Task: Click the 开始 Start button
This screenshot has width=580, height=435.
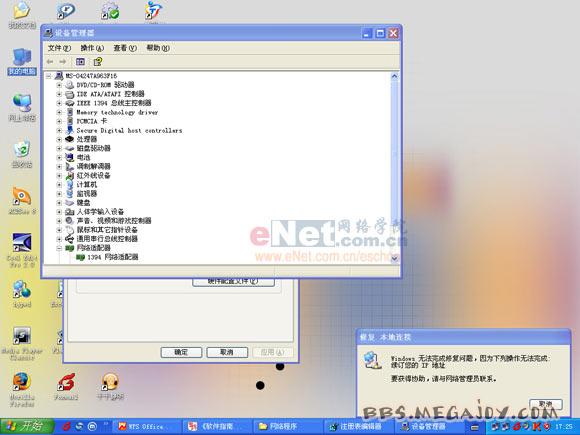Action: tap(26, 426)
